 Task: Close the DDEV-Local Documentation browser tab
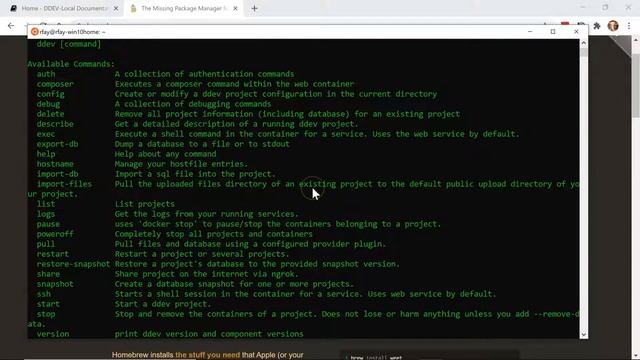click(x=116, y=8)
